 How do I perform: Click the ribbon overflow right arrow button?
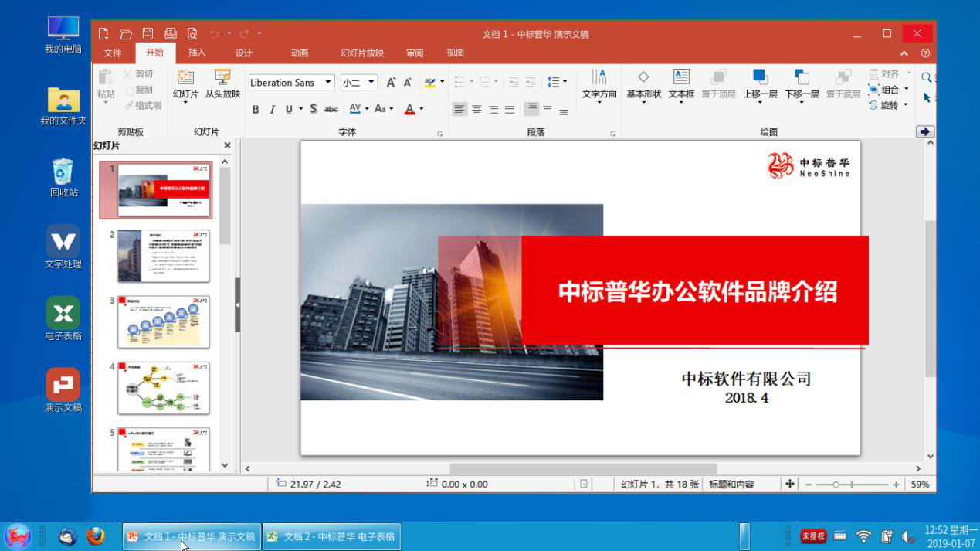925,131
